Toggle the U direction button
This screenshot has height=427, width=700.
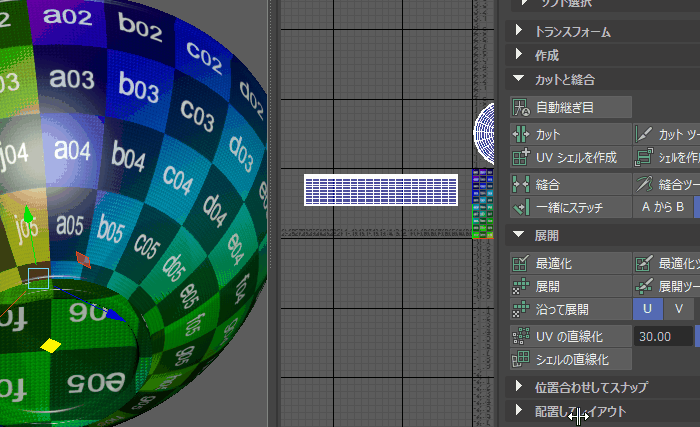coord(647,309)
